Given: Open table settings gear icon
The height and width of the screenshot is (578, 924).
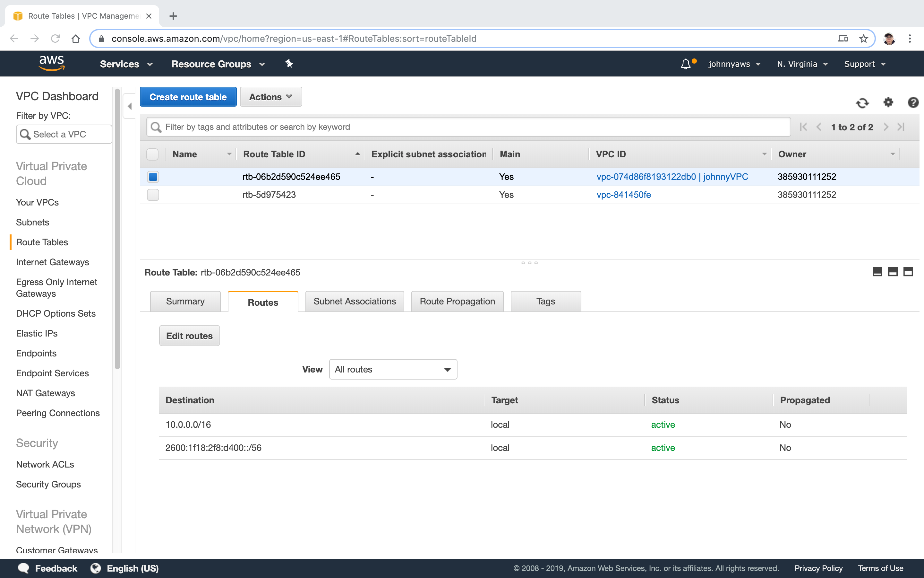Looking at the screenshot, I should [888, 102].
